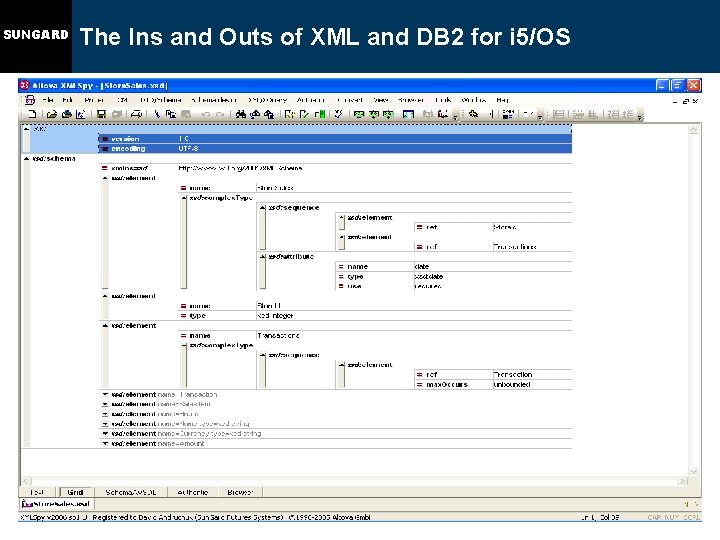Viewport: 720px width, 540px height.
Task: Open the File menu
Action: [x=48, y=100]
